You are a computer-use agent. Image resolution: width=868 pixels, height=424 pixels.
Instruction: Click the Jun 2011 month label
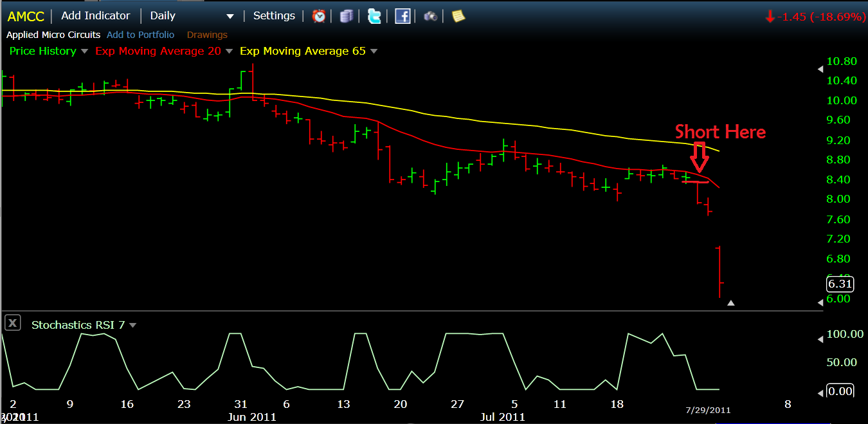point(251,417)
